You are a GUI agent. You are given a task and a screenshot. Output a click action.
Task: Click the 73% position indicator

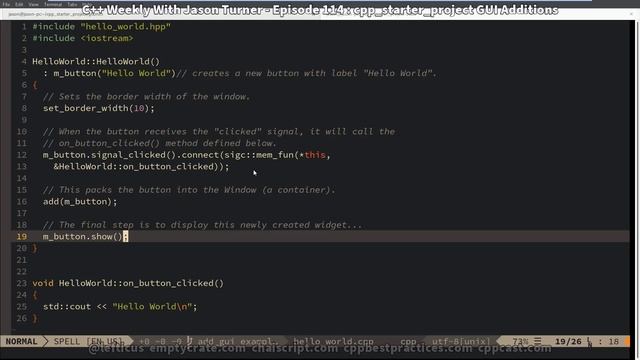coord(520,341)
